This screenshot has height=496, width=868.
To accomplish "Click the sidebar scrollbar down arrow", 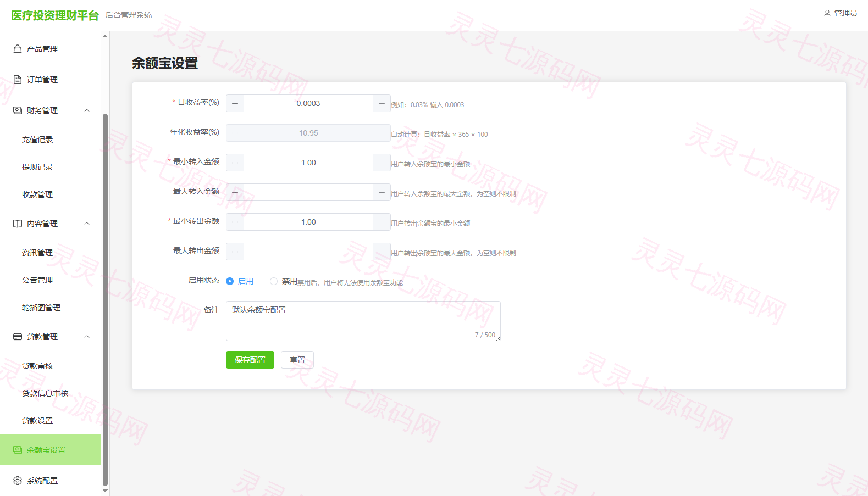I will [x=106, y=491].
